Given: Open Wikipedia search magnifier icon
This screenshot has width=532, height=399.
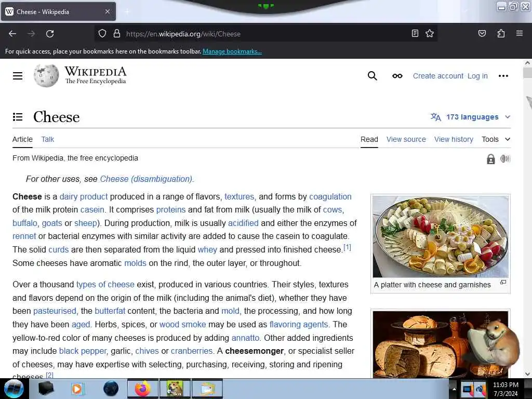Looking at the screenshot, I should point(372,76).
